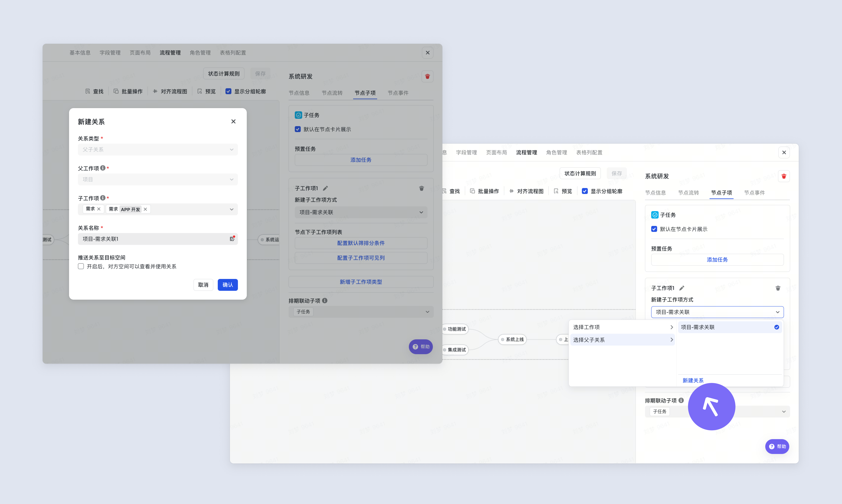Click the info icon beside 子工作项 label in dialog
The height and width of the screenshot is (504, 842).
pyautogui.click(x=103, y=198)
